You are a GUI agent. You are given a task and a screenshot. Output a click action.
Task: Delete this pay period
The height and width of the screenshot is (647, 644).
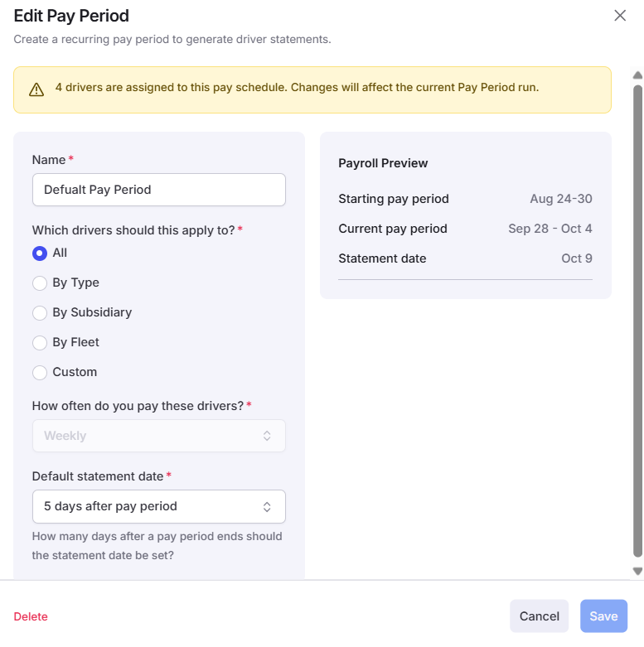tap(31, 616)
